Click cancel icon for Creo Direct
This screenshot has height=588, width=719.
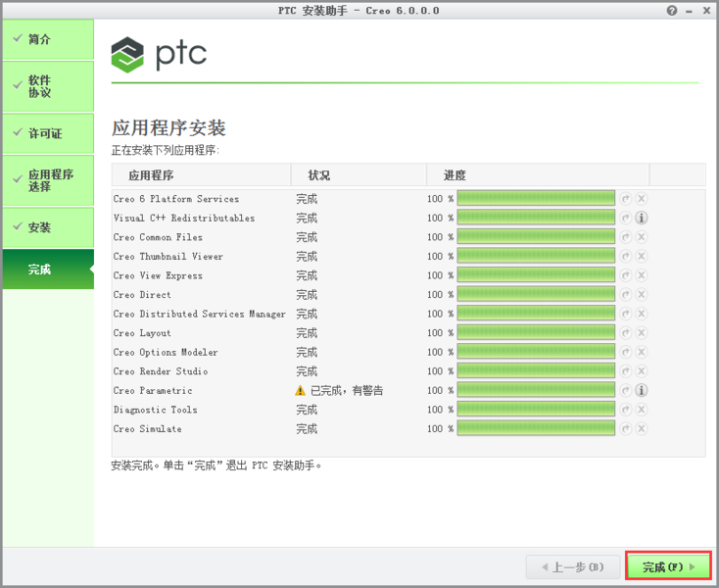(642, 294)
